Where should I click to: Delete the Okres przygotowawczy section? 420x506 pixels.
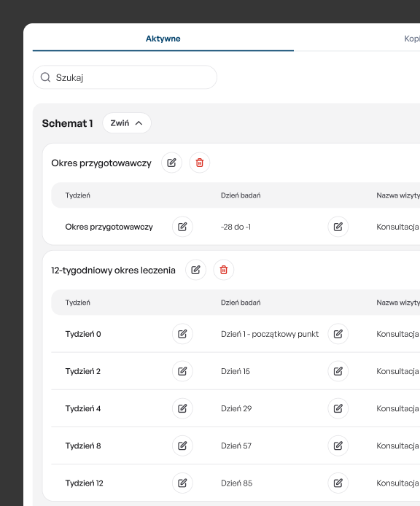pyautogui.click(x=200, y=163)
